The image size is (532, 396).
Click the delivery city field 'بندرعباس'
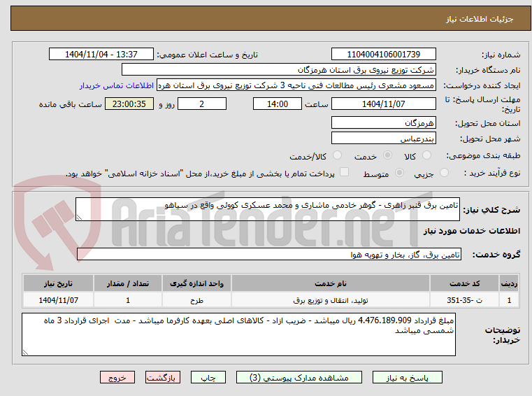383,139
